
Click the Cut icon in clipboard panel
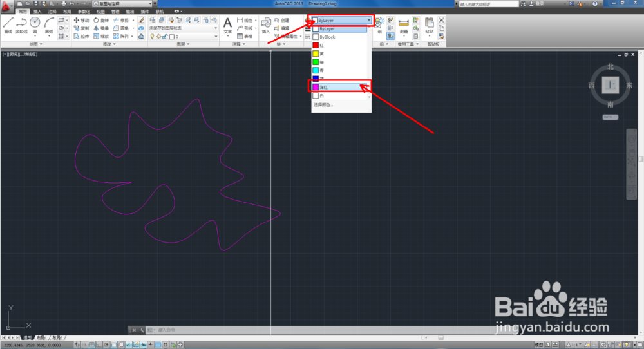(442, 20)
